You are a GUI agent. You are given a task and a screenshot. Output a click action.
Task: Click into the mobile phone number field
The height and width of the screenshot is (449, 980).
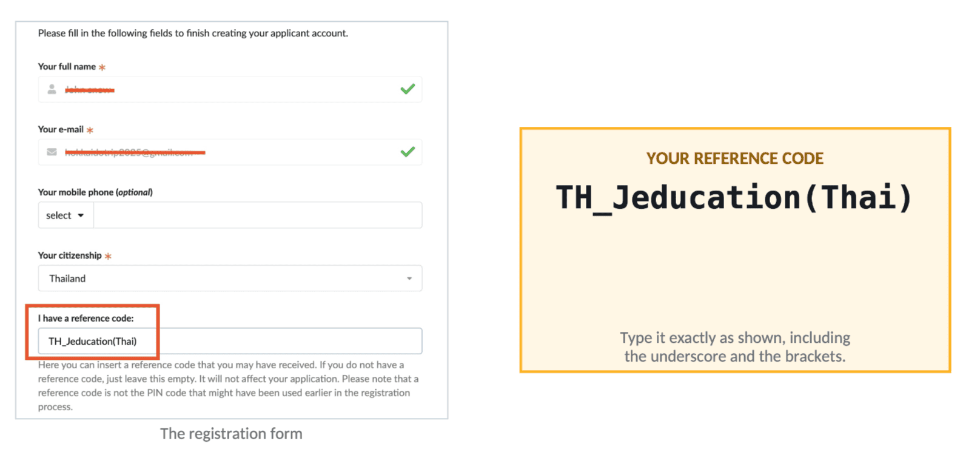[x=258, y=215]
